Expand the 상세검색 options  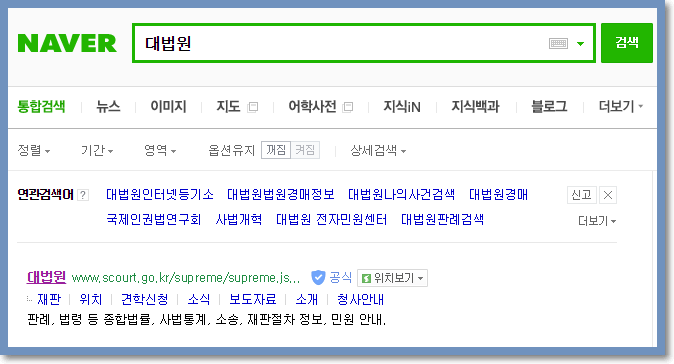point(378,150)
